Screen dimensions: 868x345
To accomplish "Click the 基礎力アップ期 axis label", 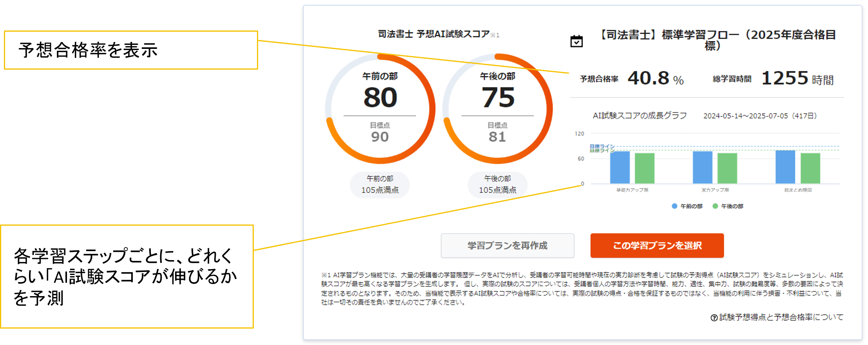I will click(x=632, y=190).
